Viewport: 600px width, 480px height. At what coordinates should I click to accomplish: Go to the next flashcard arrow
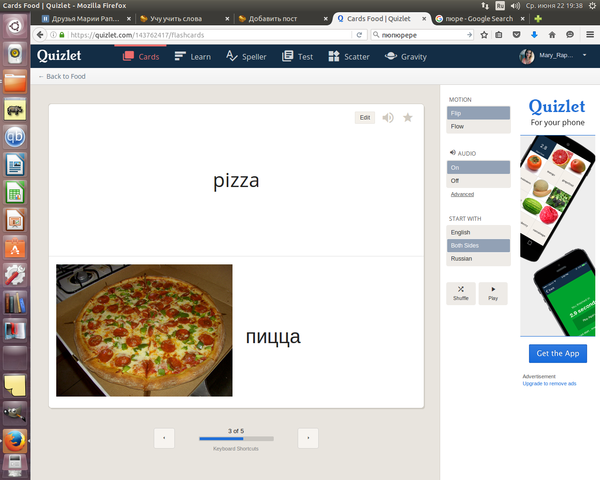click(x=308, y=438)
